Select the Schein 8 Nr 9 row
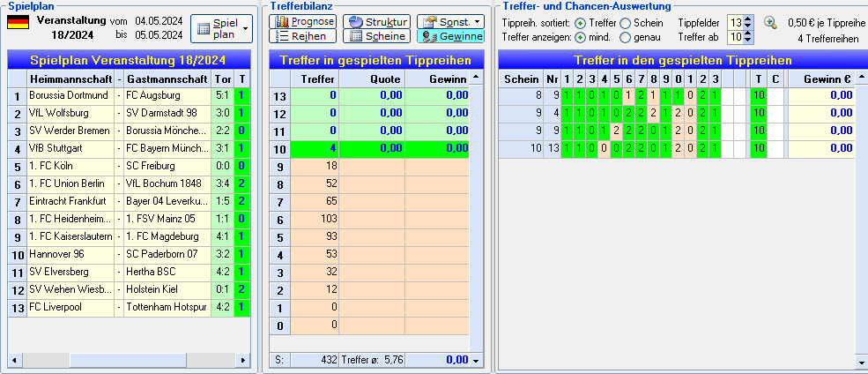Screen dimensions: 868x374 click(677, 96)
